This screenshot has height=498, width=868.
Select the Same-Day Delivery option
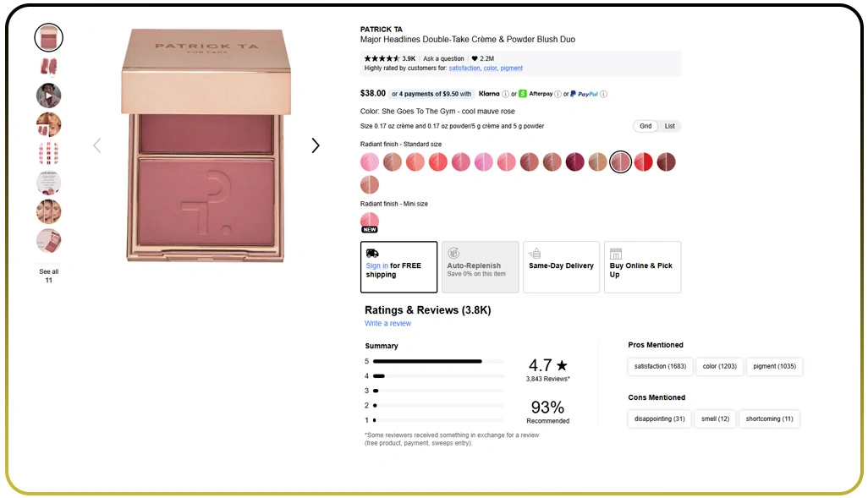pyautogui.click(x=561, y=266)
